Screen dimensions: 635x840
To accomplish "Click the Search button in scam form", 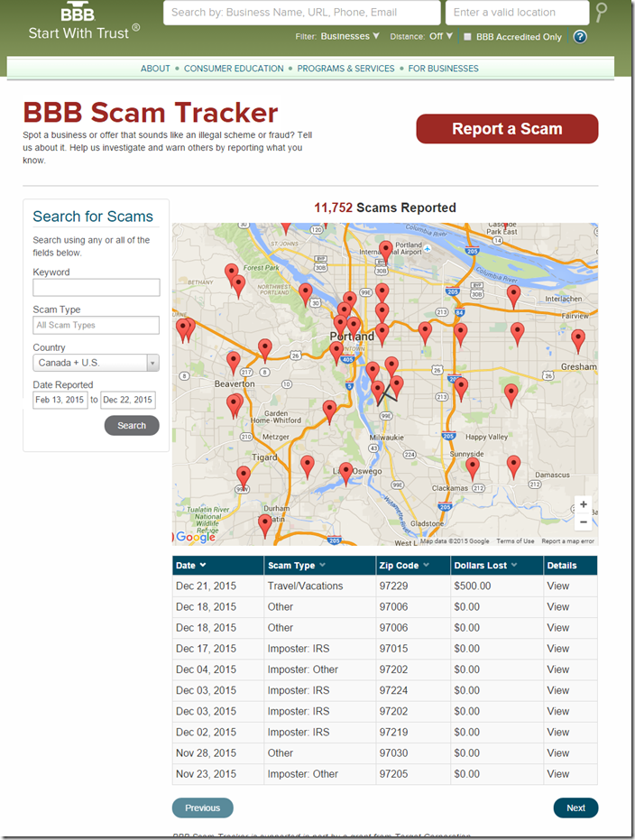I will click(132, 425).
